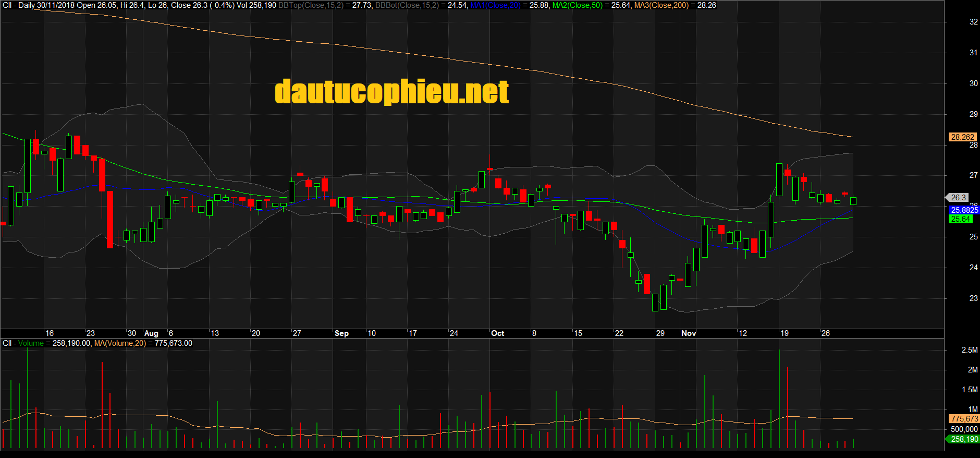Click the 'MA3(Close,200) = 28.26' legend text
980x458 pixels.
point(675,5)
